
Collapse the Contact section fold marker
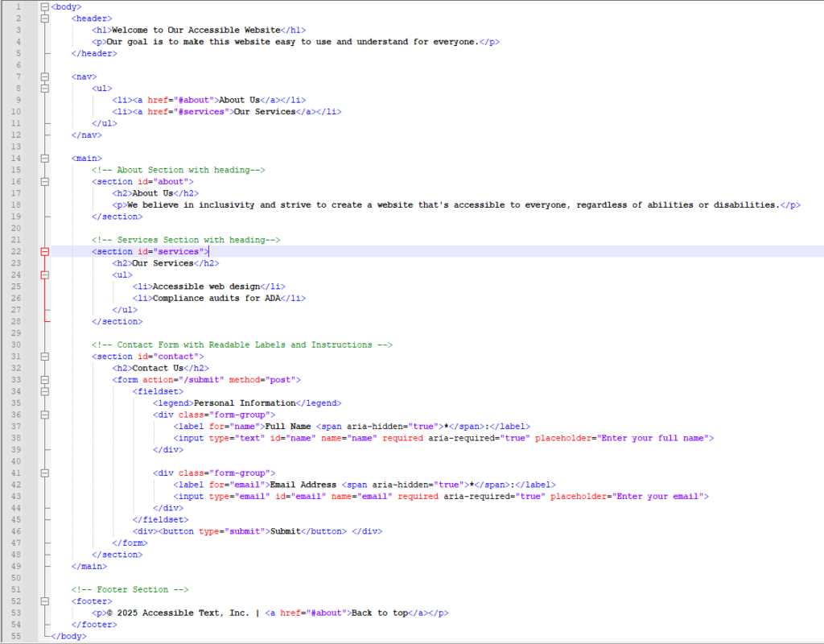(43, 356)
